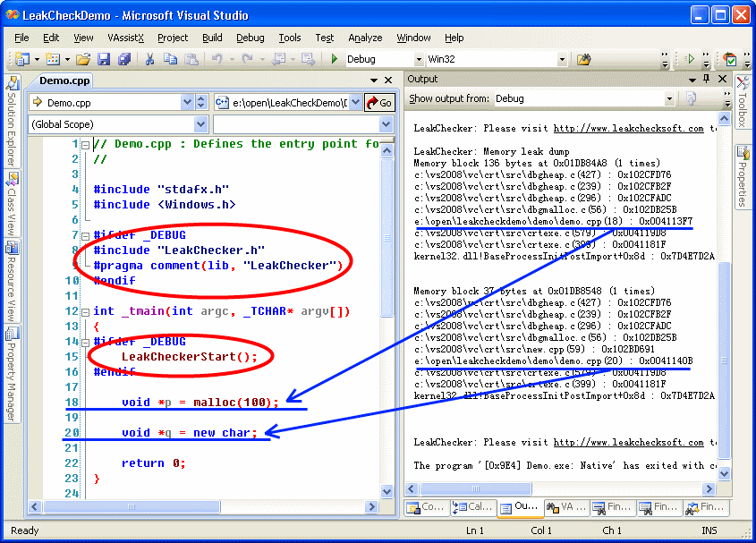Click the Save icon in the toolbar

[104, 59]
